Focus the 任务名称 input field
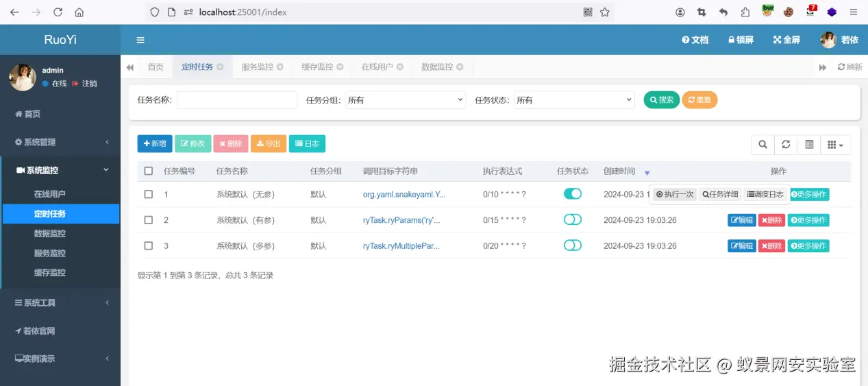This screenshot has height=386, width=868. click(237, 100)
